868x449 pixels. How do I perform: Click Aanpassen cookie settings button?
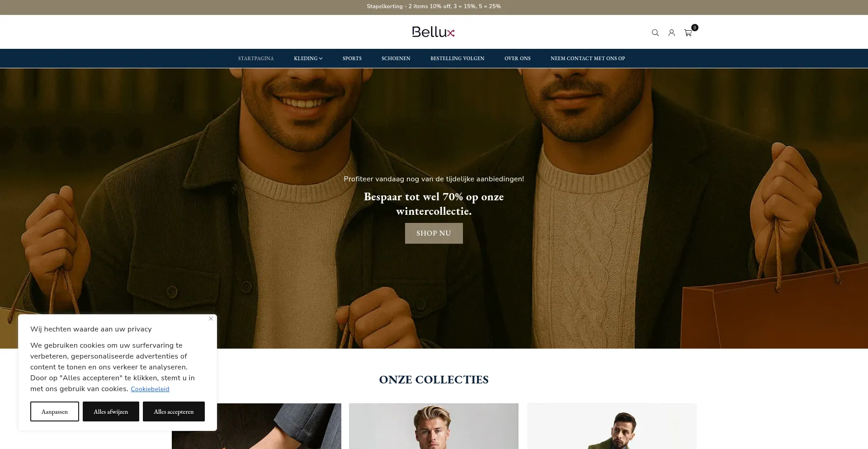[55, 411]
